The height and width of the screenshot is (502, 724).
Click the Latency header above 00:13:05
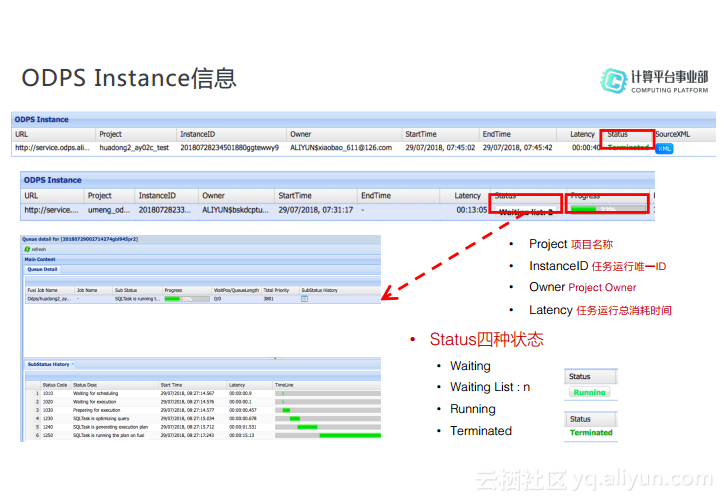click(x=465, y=196)
